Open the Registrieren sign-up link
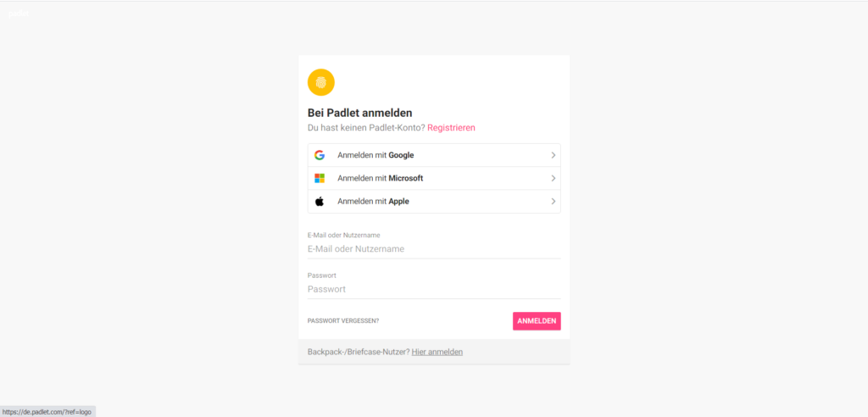Image resolution: width=868 pixels, height=417 pixels. (x=451, y=127)
